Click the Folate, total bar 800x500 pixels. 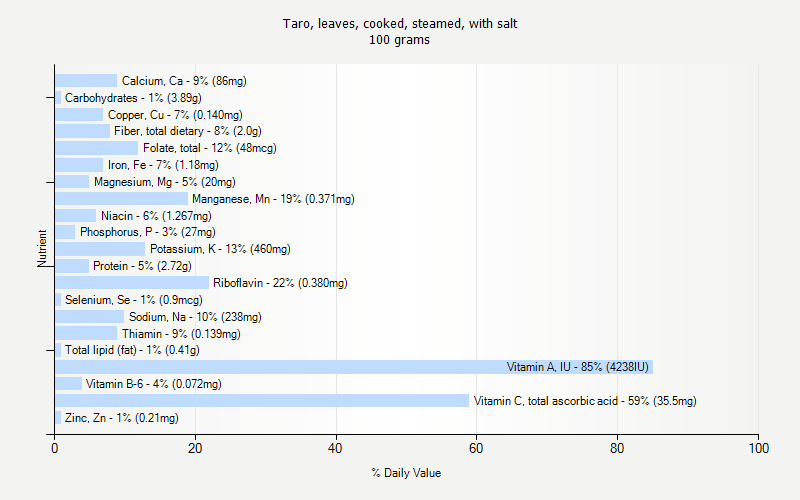coord(96,148)
